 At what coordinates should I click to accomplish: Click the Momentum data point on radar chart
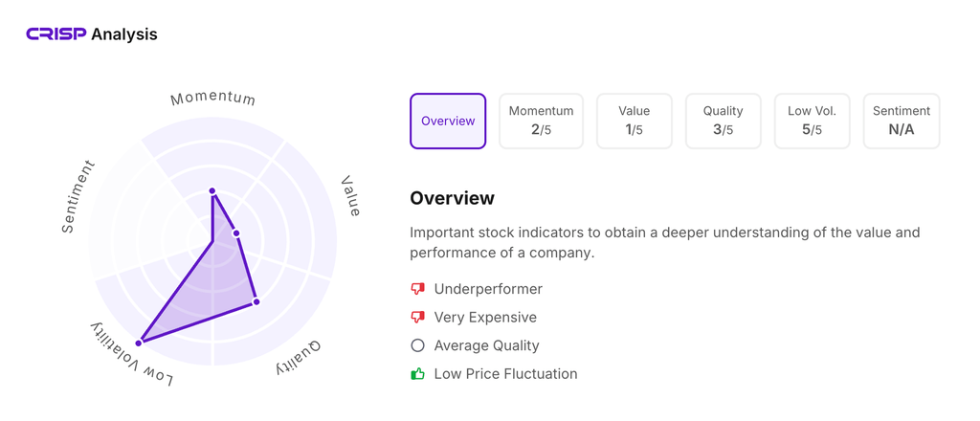(x=212, y=191)
